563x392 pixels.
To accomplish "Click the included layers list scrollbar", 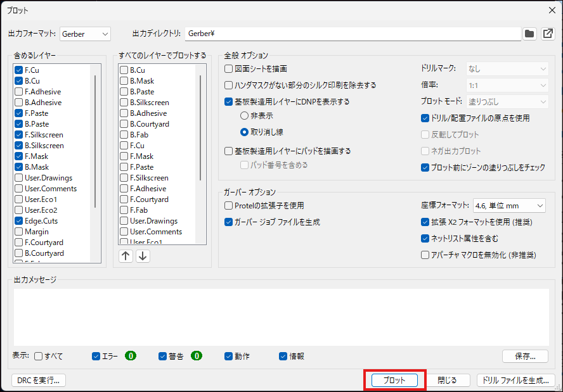I will click(96, 139).
